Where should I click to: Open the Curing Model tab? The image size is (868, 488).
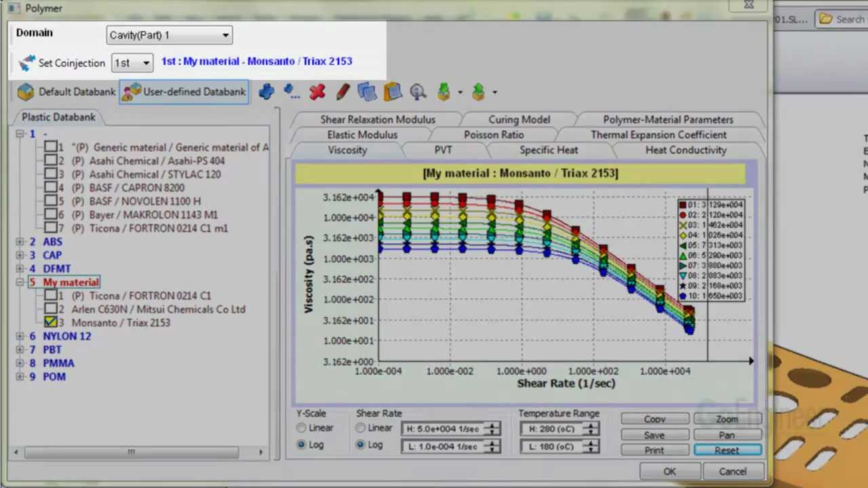[x=519, y=119]
